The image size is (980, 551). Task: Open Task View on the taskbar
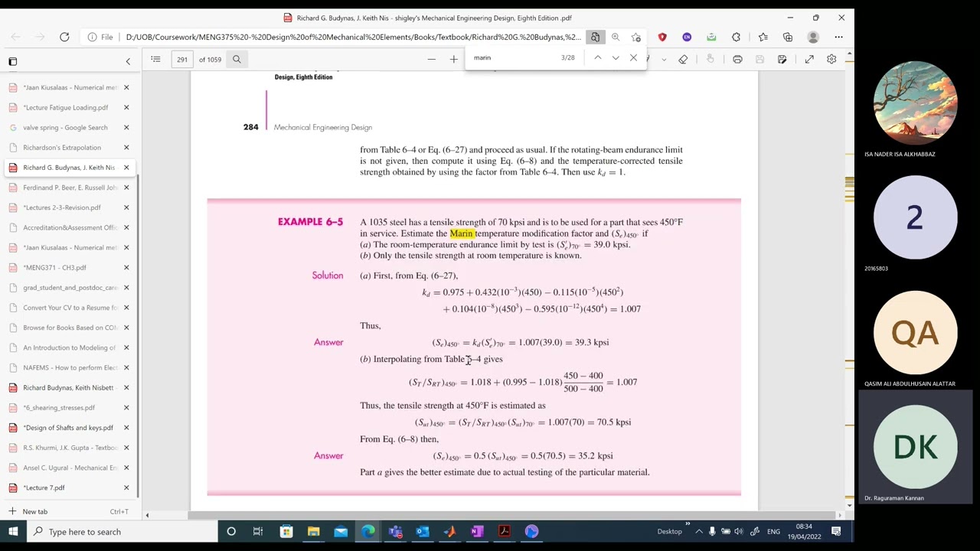[x=258, y=531]
